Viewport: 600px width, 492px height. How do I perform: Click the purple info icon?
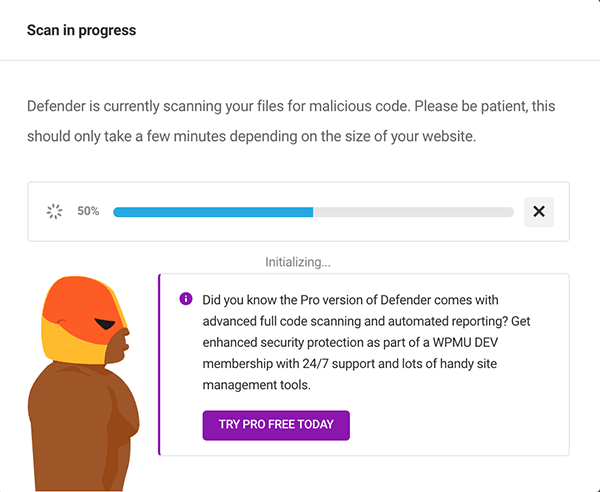(185, 299)
